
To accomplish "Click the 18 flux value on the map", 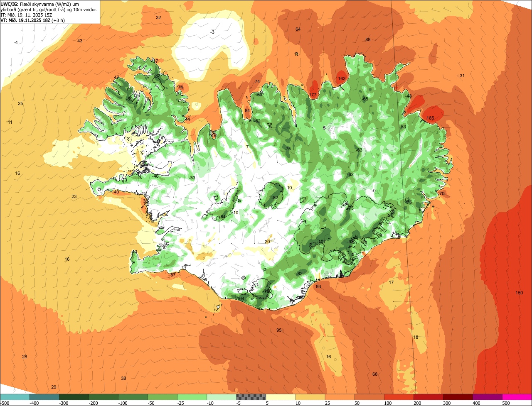I will (x=416, y=338).
